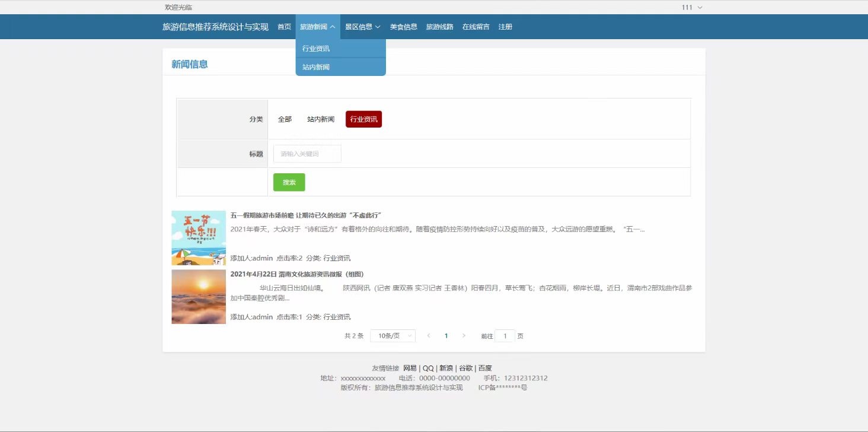This screenshot has height=432, width=868.
Task: Select 站内新闻 in the dropdown submenu
Action: pyautogui.click(x=341, y=67)
